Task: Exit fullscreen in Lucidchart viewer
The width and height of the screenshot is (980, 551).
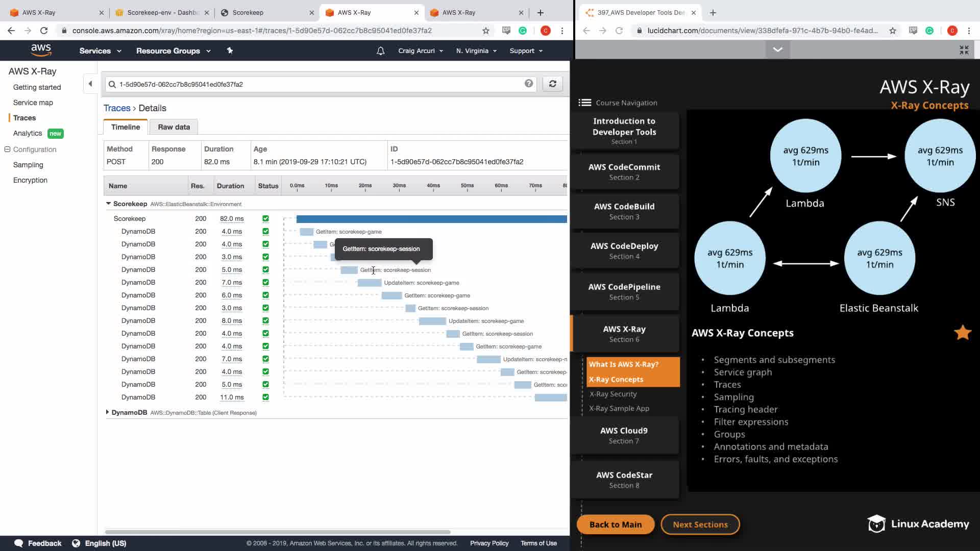Action: 964,49
